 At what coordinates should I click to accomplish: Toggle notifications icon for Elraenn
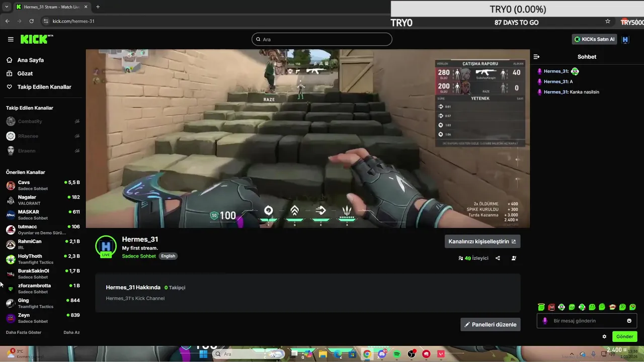pyautogui.click(x=77, y=150)
